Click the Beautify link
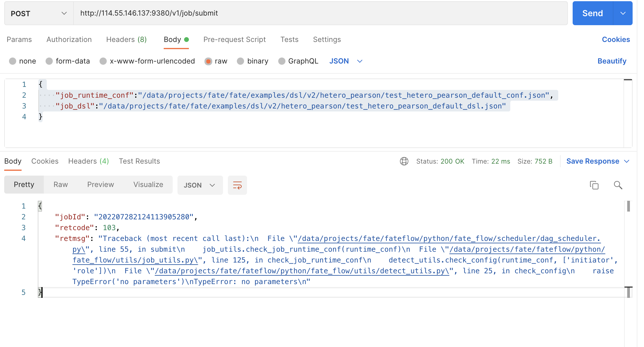644x347 pixels. (612, 61)
